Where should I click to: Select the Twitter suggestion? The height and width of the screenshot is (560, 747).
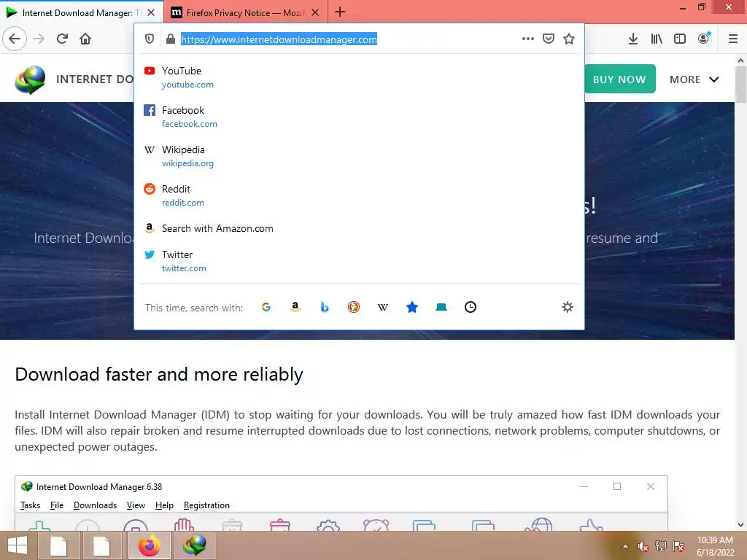pos(359,261)
